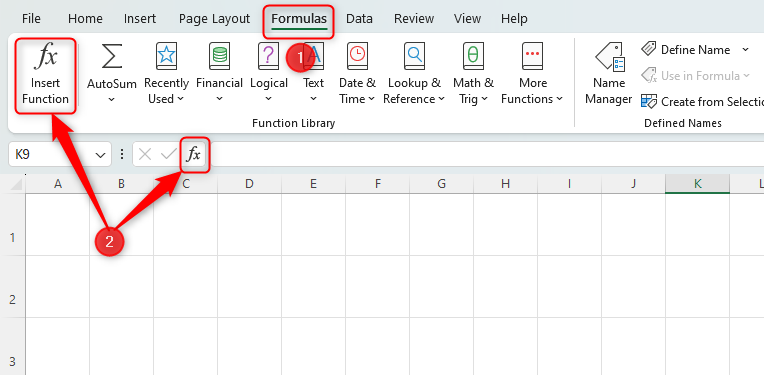764x375 pixels.
Task: Click the Enter checkmark in formula bar
Action: point(169,155)
